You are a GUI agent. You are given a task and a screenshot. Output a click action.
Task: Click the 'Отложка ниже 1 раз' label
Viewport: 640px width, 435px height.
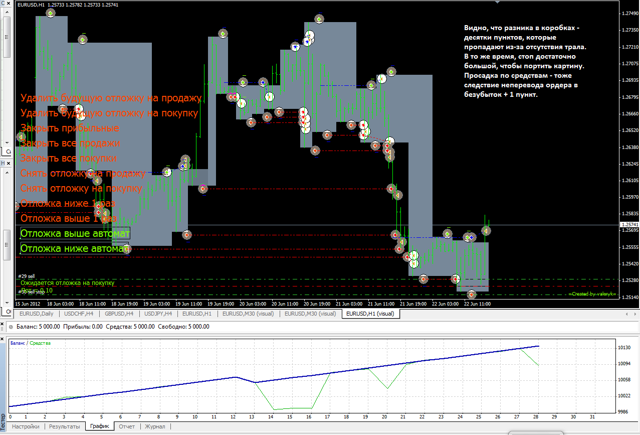click(x=68, y=203)
